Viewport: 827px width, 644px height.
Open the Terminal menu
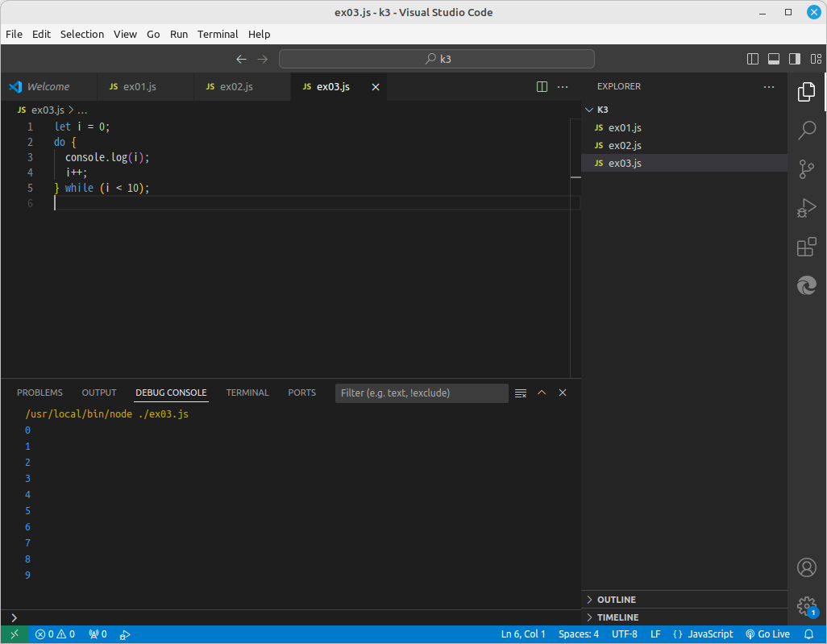218,35
